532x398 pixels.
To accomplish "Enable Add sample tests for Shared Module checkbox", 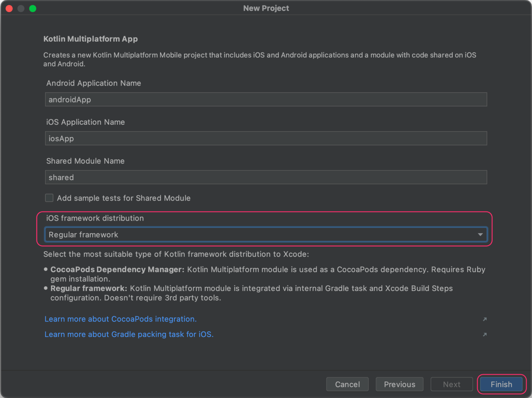I will (x=49, y=198).
